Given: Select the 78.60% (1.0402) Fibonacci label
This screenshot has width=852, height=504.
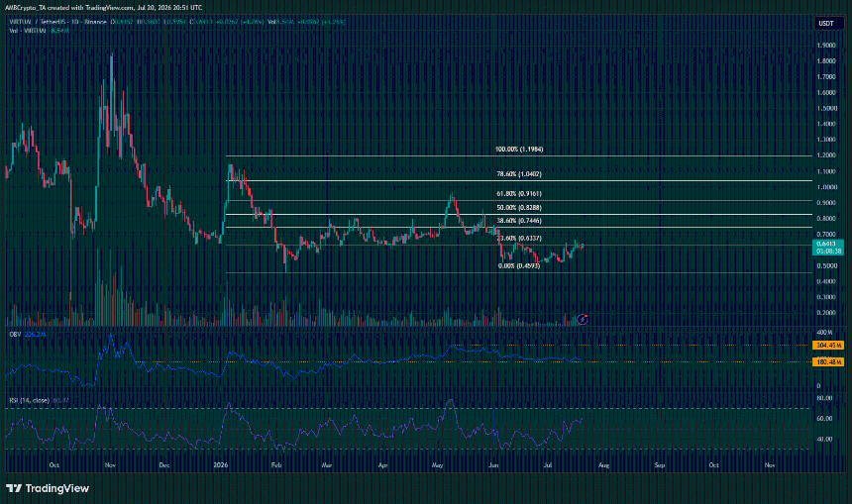Looking at the screenshot, I should point(519,174).
